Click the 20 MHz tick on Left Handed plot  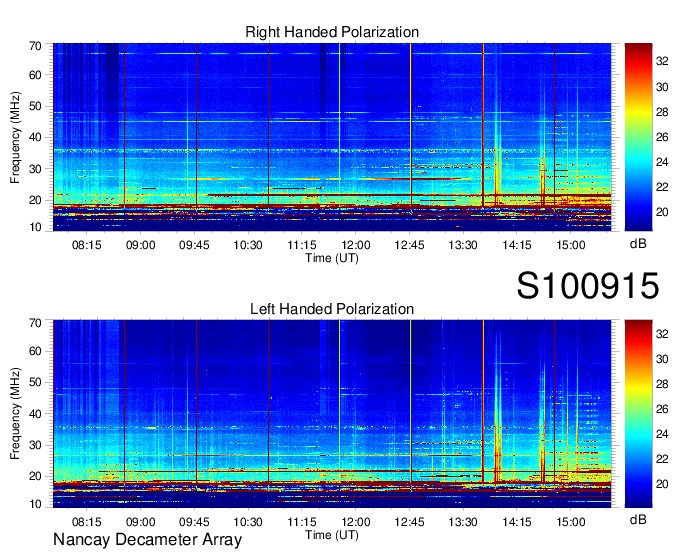pyautogui.click(x=35, y=477)
